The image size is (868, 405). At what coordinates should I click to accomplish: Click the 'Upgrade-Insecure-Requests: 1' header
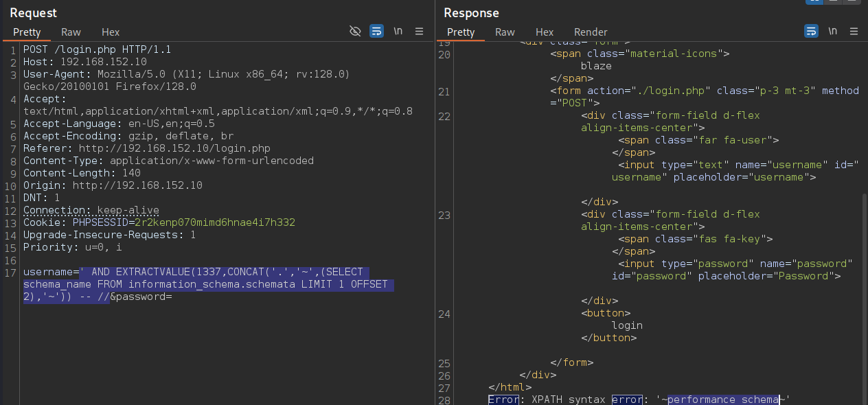point(110,235)
